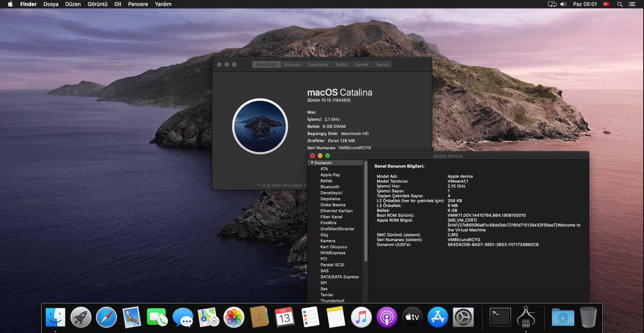Open Messages from the Dock

(183, 317)
